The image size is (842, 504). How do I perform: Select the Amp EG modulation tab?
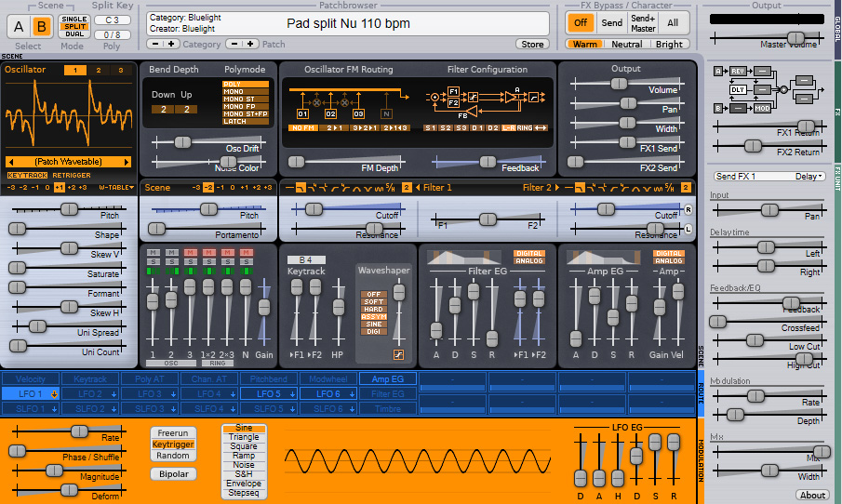388,379
